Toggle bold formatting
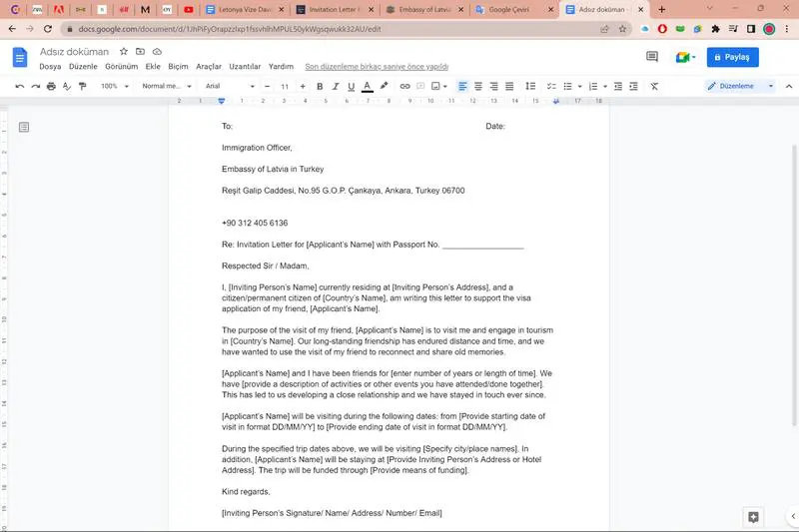This screenshot has width=799, height=532. pyautogui.click(x=320, y=87)
